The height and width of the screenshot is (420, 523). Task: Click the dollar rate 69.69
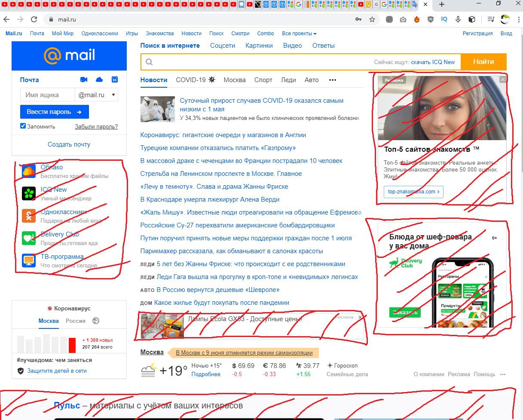[x=243, y=366]
